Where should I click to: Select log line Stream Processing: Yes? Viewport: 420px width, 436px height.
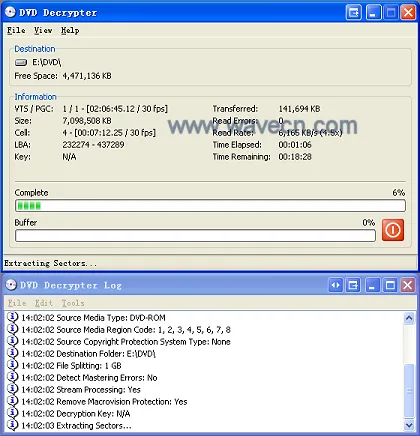pos(81,390)
